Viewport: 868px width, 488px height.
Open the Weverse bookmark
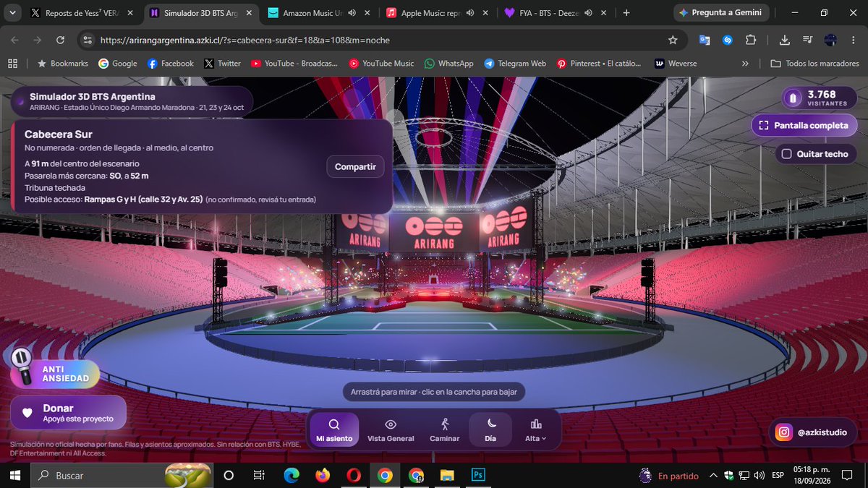tap(676, 64)
